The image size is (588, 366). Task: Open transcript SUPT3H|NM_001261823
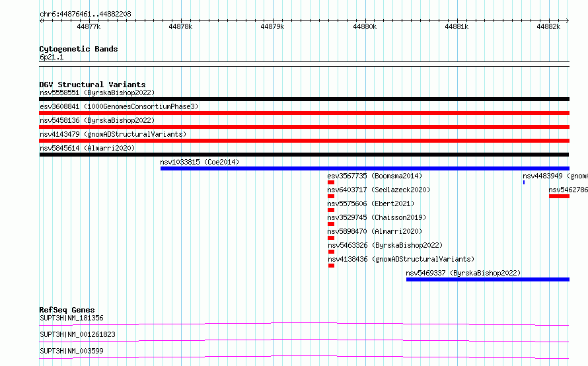point(77,334)
